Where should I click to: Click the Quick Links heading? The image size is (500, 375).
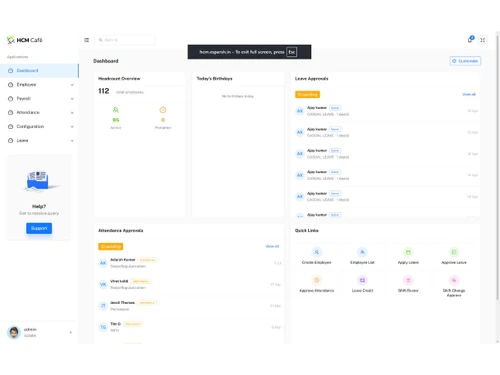[x=307, y=231]
